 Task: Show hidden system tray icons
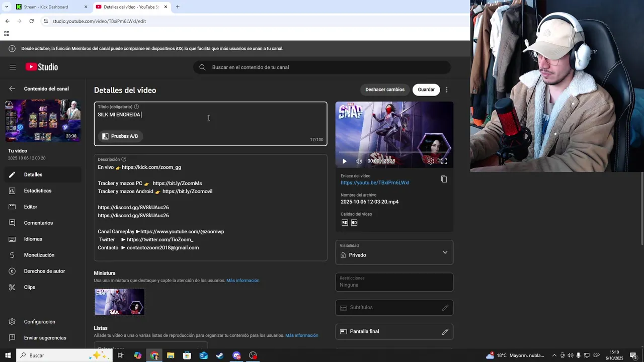[554, 355]
